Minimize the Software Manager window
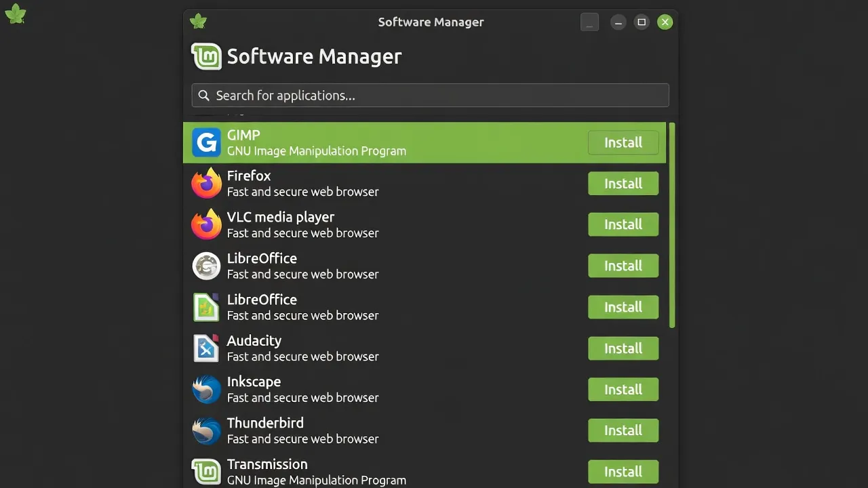Screen dimensions: 868x488 point(618,22)
